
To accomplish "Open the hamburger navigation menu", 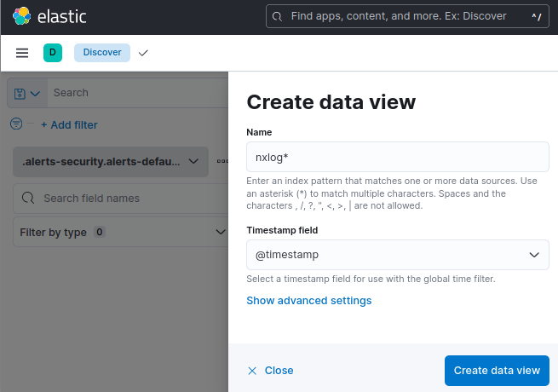I will 22,53.
